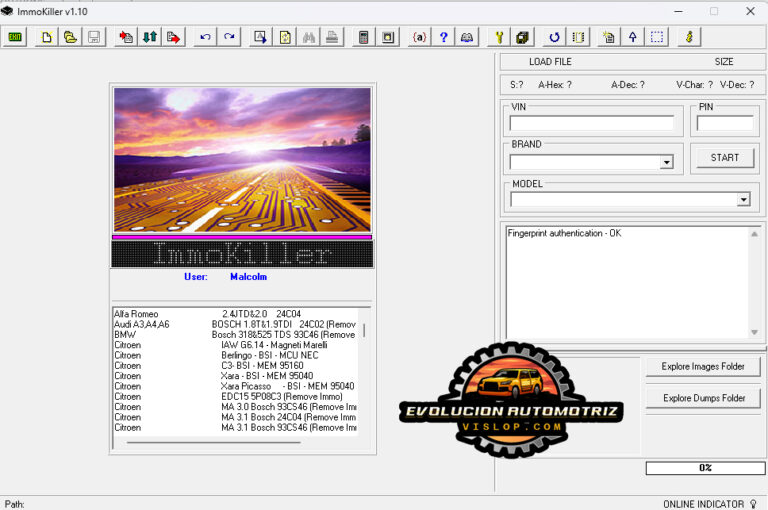Click the blue question mark help icon
Screen dimensions: 768x510
pyautogui.click(x=443, y=37)
